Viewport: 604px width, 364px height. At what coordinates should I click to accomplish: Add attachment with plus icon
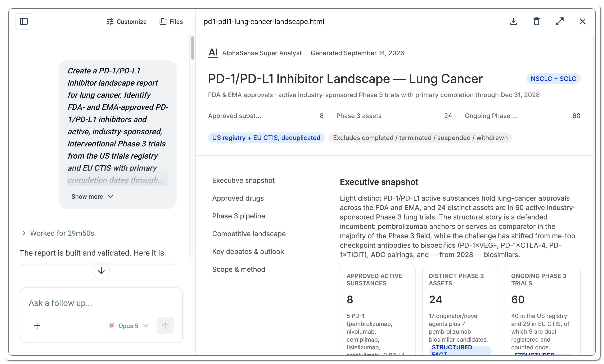[x=37, y=326]
